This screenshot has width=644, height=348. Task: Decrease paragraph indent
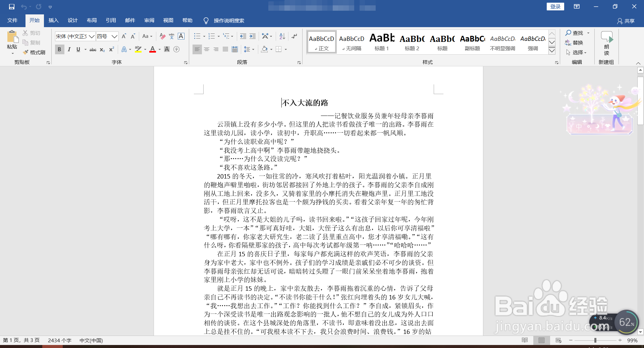coord(243,36)
